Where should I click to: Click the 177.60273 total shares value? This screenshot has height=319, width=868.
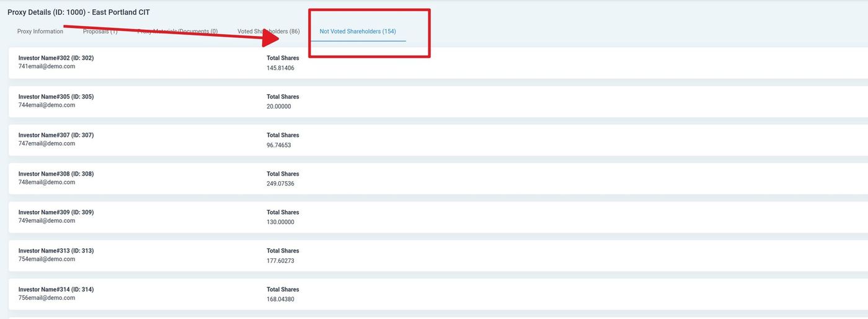[x=280, y=261]
